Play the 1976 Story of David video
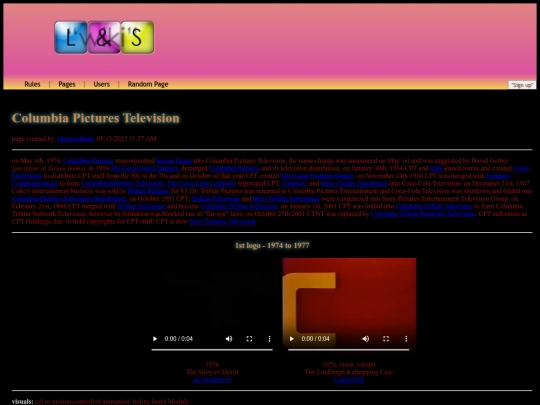The height and width of the screenshot is (405, 540). click(155, 339)
